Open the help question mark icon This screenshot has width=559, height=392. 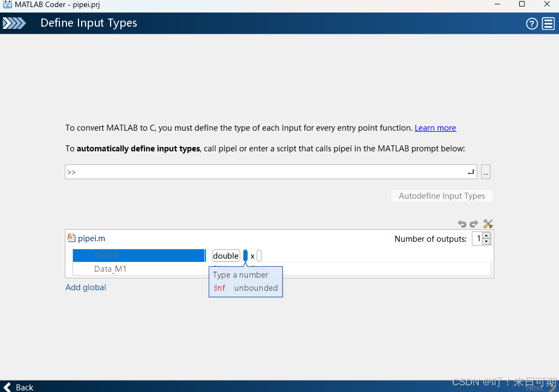(x=532, y=24)
